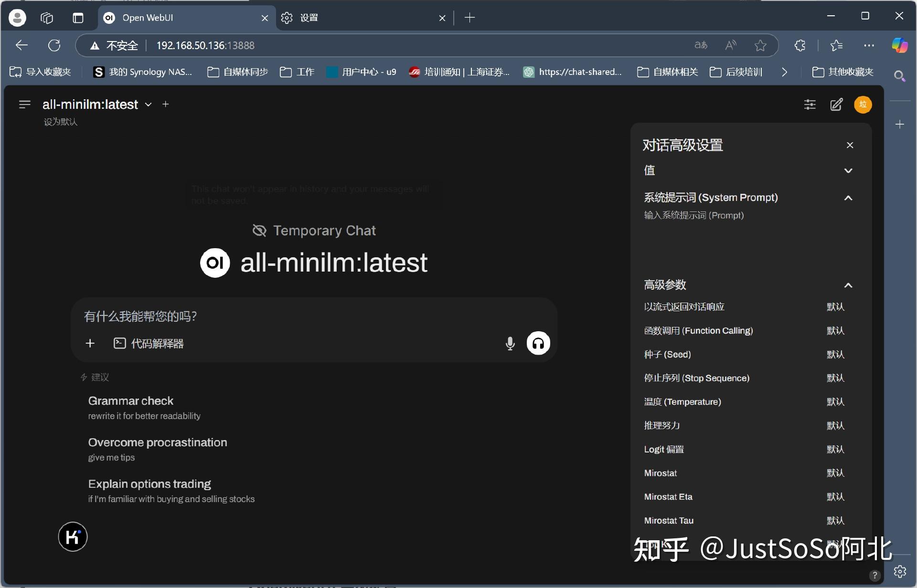Toggle Function Calling setting from 默认

pyautogui.click(x=835, y=330)
